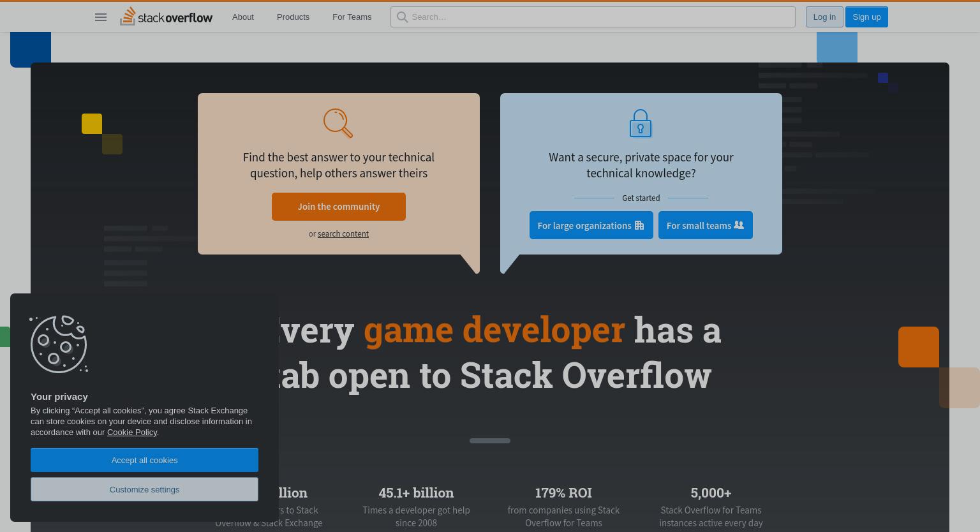Viewport: 980px width, 532px height.
Task: Click 'Want a secure, private space' text
Action: coord(641,165)
